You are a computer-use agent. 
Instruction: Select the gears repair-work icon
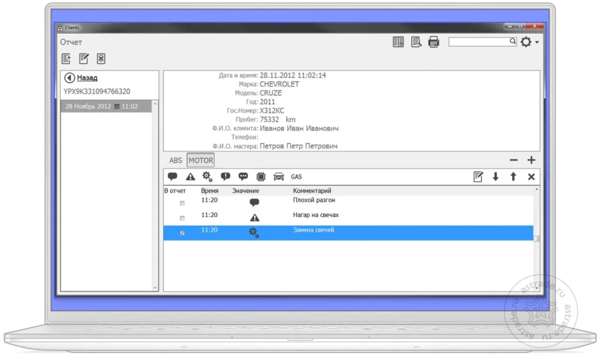[206, 176]
